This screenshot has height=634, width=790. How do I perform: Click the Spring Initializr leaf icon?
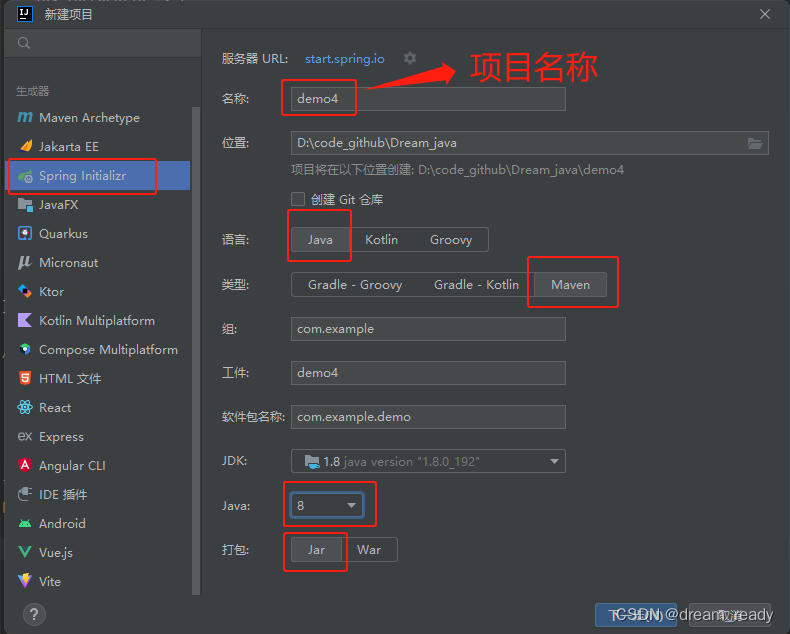click(x=25, y=176)
